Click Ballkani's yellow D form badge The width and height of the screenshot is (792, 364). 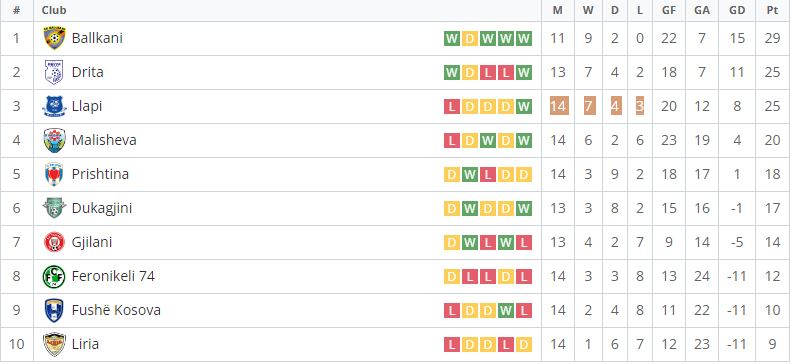click(470, 39)
